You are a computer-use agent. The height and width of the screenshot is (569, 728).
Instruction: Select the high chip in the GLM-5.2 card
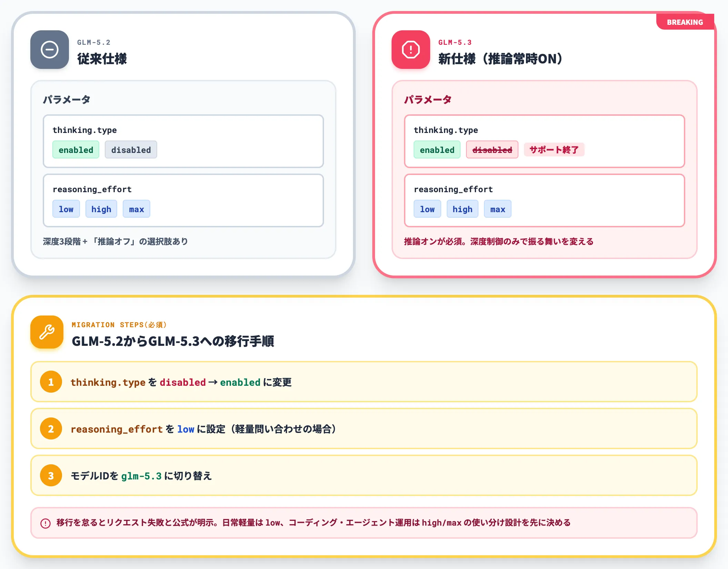[x=101, y=209]
